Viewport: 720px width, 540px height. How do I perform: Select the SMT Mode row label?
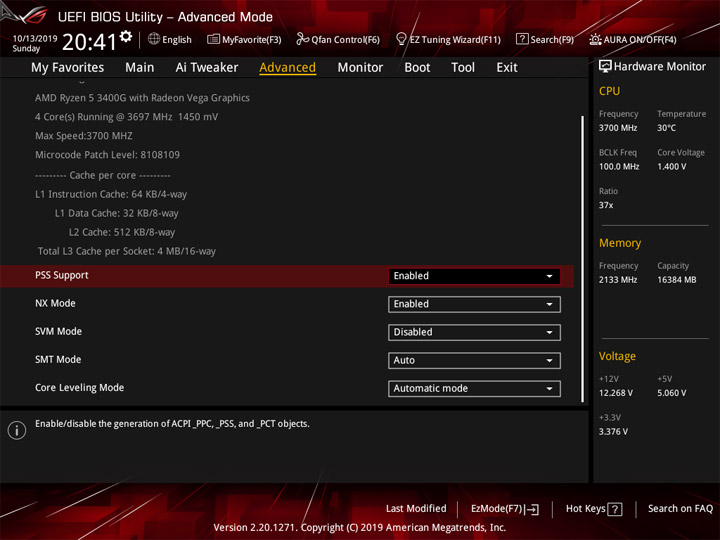[58, 360]
